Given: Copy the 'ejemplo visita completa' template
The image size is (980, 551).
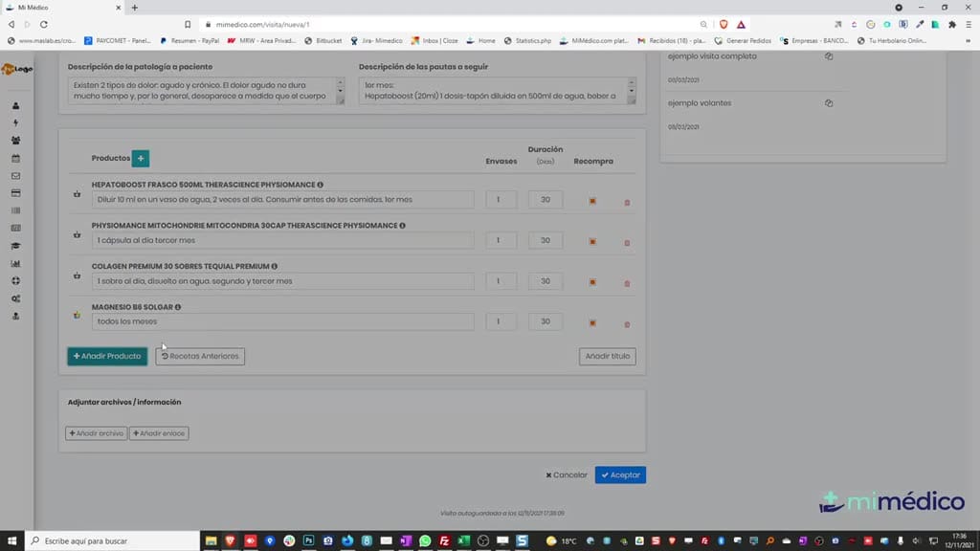Looking at the screenshot, I should point(829,56).
